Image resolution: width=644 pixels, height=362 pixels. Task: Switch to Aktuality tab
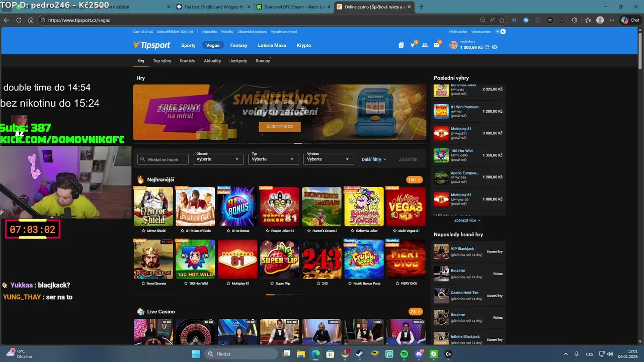[212, 61]
